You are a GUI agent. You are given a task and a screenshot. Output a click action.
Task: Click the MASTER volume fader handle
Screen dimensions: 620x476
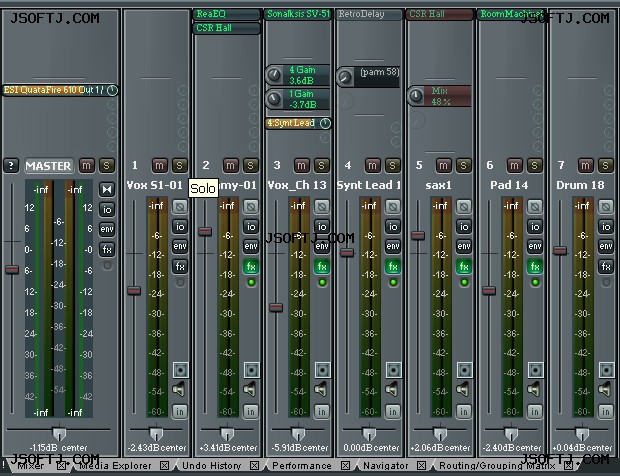point(12,270)
